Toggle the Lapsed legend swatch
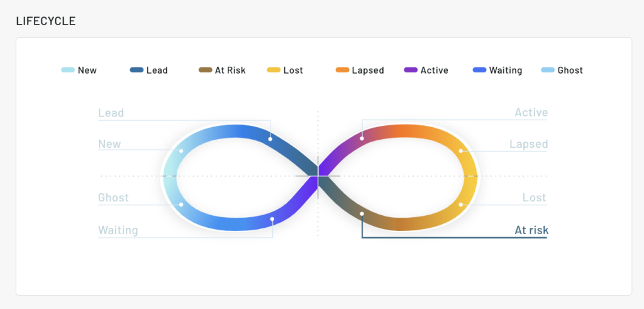Screen dimensions: 644x309 343,70
